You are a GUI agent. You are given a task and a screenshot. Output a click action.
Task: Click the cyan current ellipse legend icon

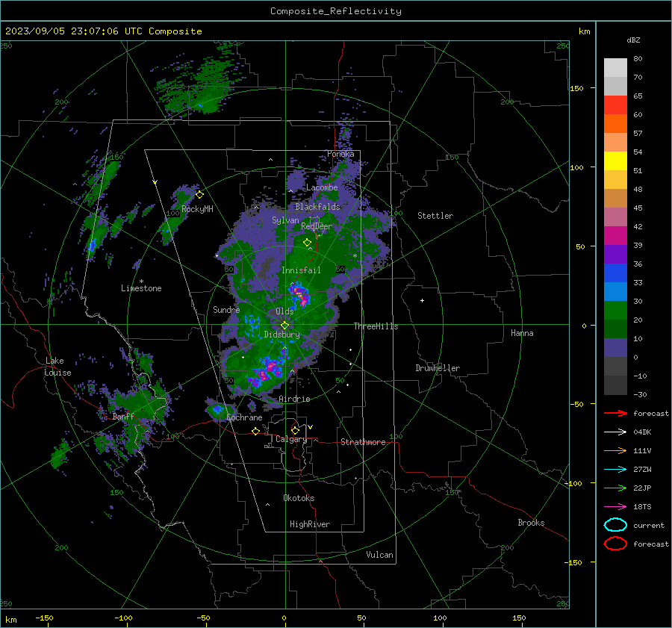coord(615,525)
